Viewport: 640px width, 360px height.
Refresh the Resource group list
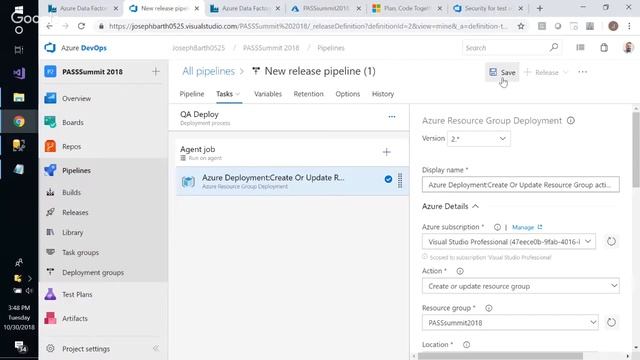(x=611, y=322)
